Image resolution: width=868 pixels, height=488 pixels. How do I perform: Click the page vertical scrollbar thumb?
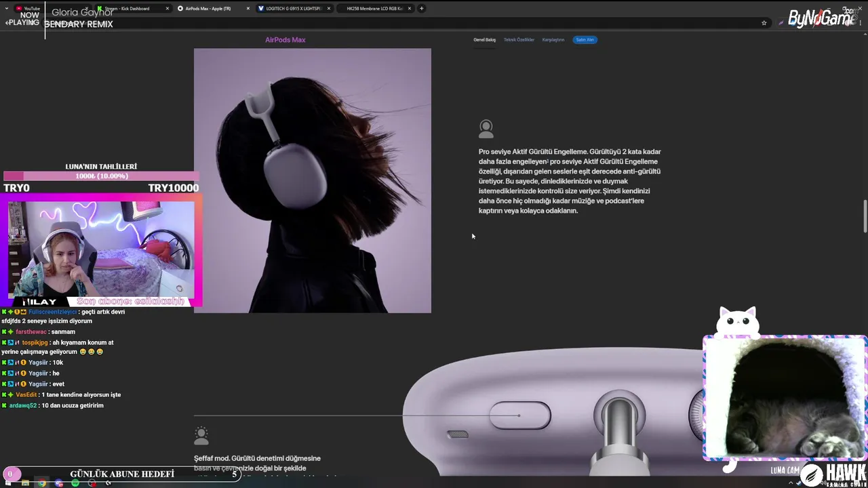click(x=865, y=216)
